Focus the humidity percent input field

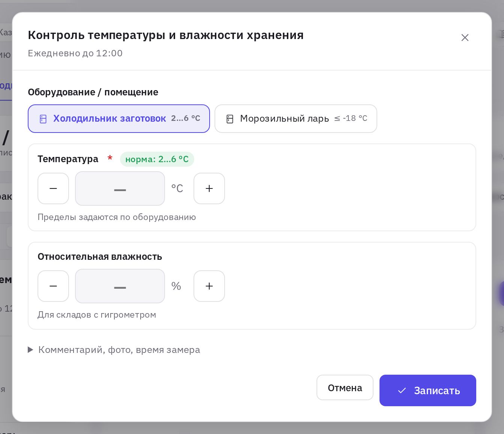click(x=120, y=286)
